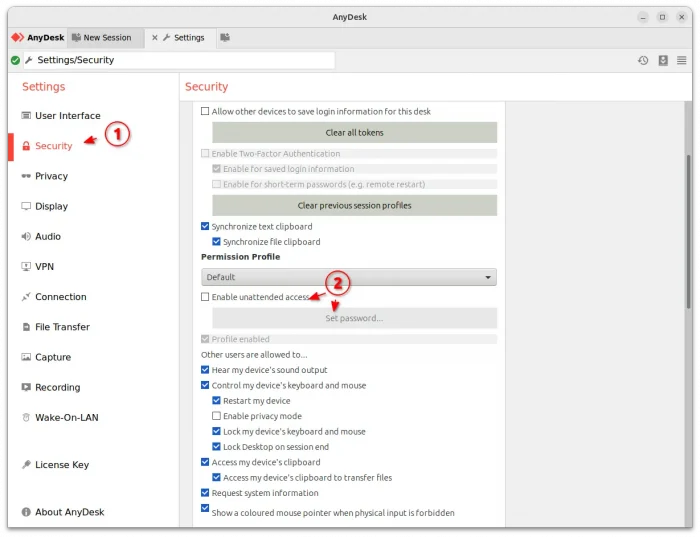This screenshot has width=700, height=537.
Task: Open the Security settings section
Action: coord(54,146)
